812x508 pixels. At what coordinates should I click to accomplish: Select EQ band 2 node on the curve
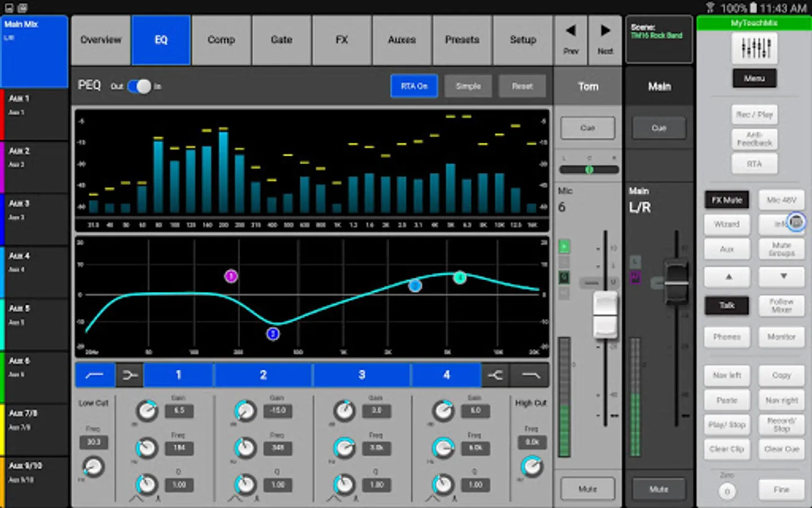point(273,334)
